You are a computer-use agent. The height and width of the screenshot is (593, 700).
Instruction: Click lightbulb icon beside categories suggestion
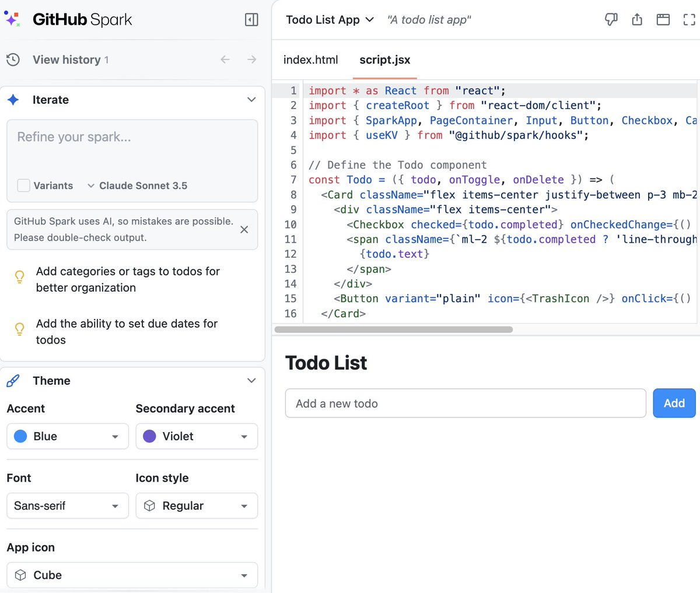coord(19,277)
